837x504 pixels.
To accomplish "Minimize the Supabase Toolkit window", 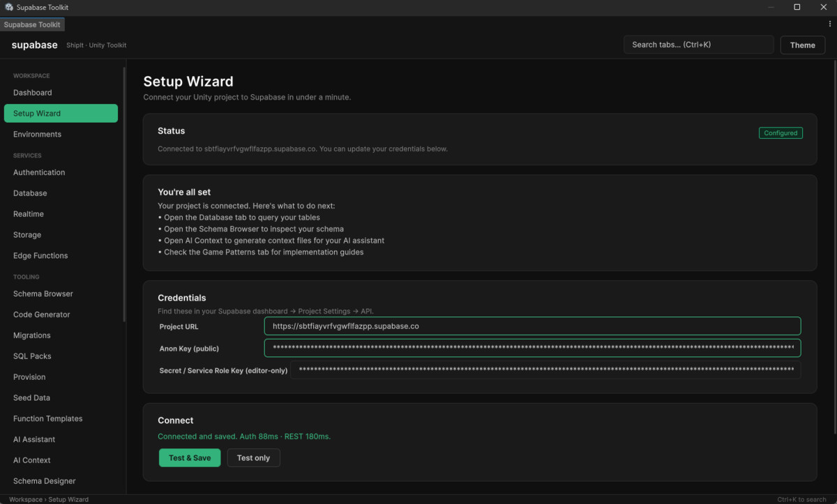I will tap(771, 7).
